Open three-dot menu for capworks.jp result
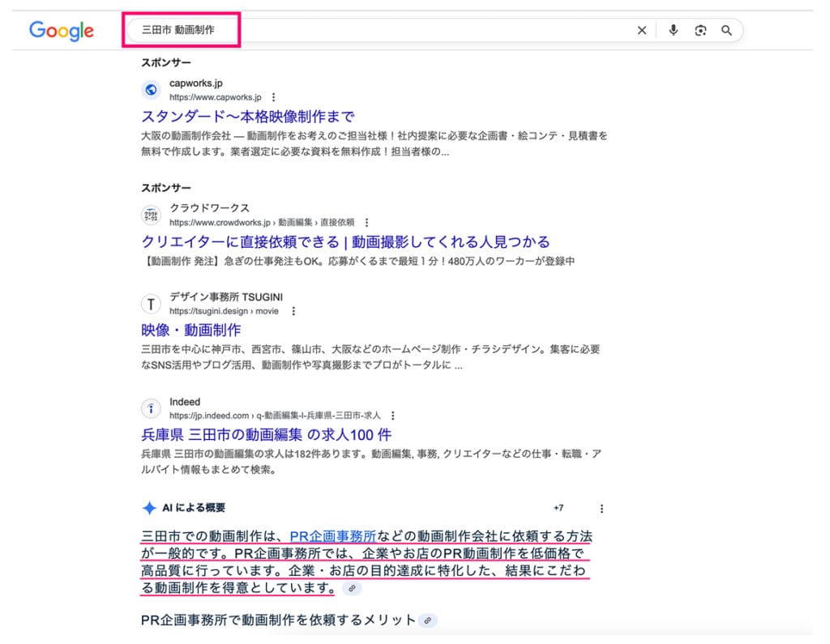The image size is (830, 644). [x=273, y=97]
